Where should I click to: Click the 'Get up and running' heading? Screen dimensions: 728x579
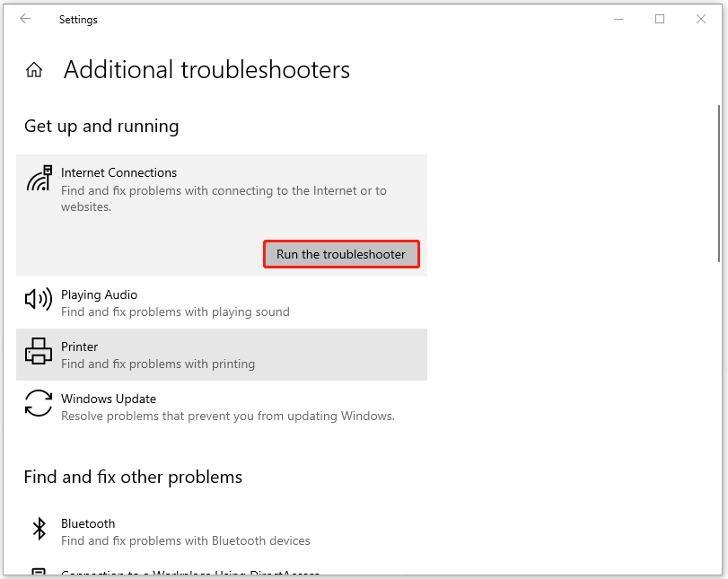(101, 127)
